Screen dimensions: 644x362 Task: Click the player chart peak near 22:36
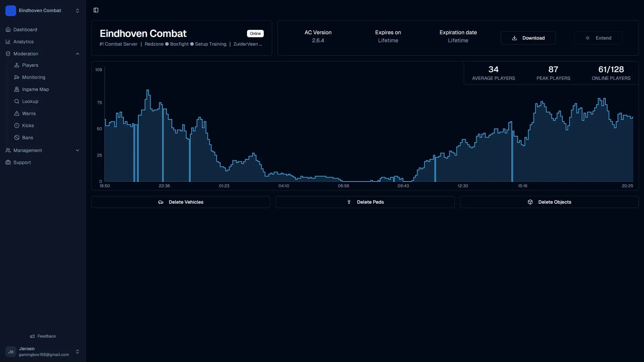click(148, 91)
